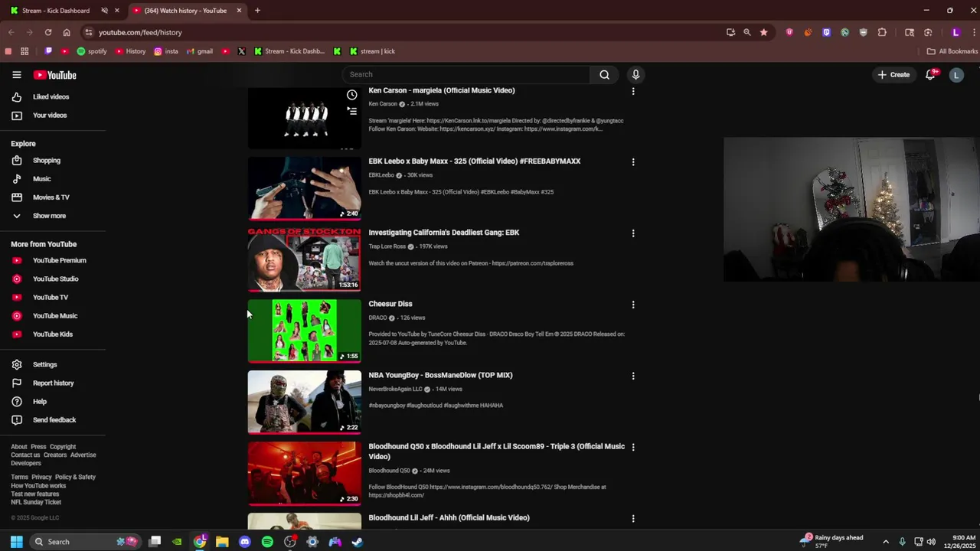This screenshot has height=551, width=980.
Task: Open All Bookmarks folder
Action: (952, 51)
